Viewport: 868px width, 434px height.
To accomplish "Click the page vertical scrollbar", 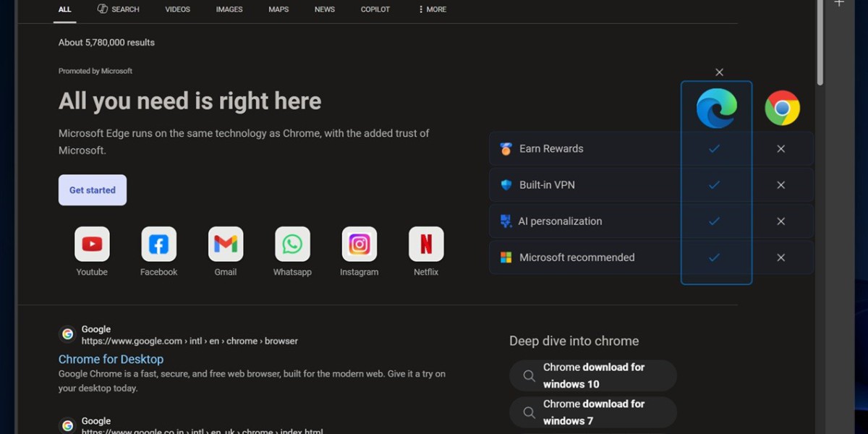I will [820, 43].
